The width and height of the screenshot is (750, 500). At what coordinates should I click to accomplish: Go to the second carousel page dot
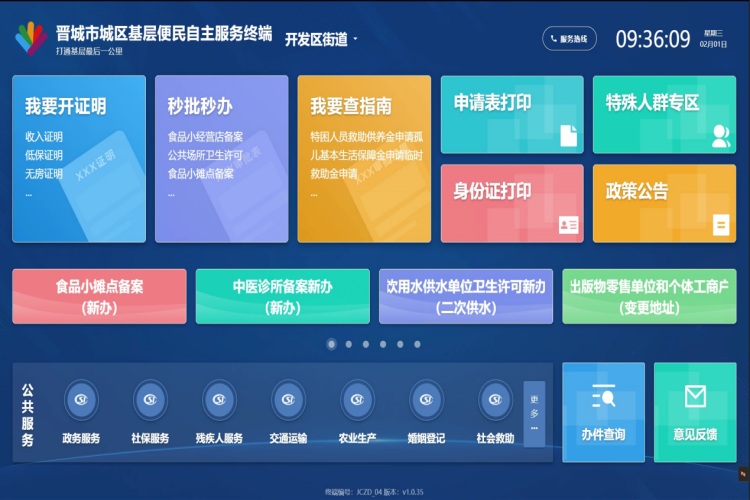click(348, 344)
